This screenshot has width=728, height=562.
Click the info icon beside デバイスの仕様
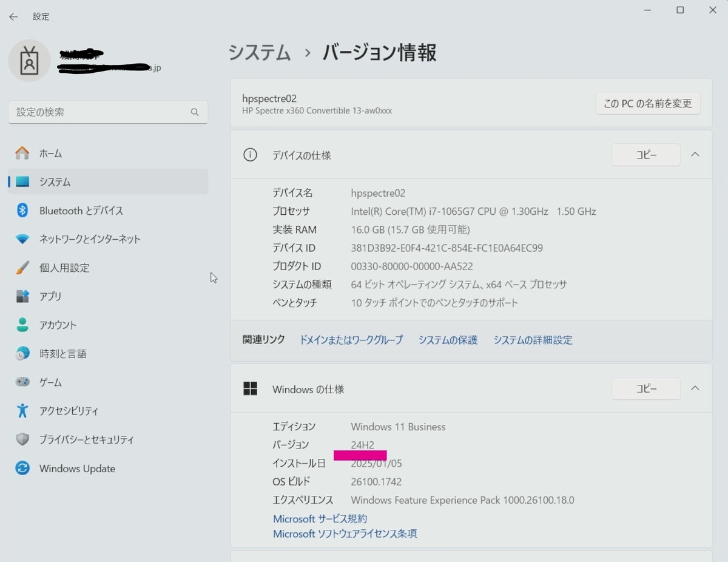point(250,155)
